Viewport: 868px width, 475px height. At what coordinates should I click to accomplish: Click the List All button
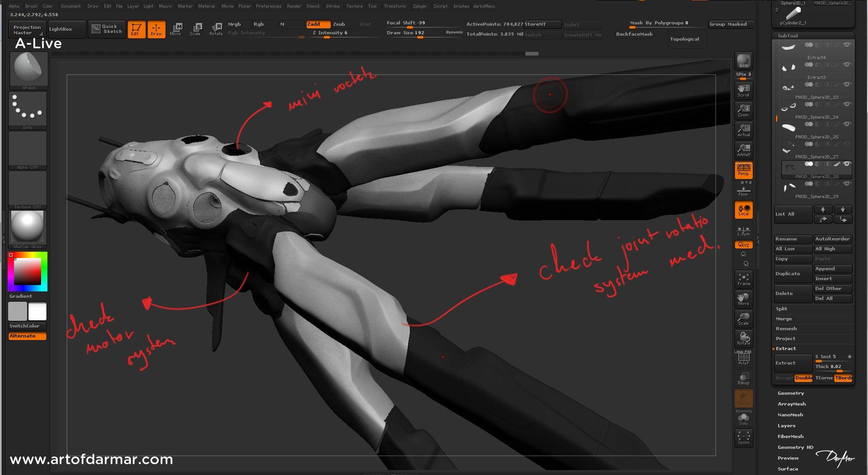pyautogui.click(x=793, y=214)
